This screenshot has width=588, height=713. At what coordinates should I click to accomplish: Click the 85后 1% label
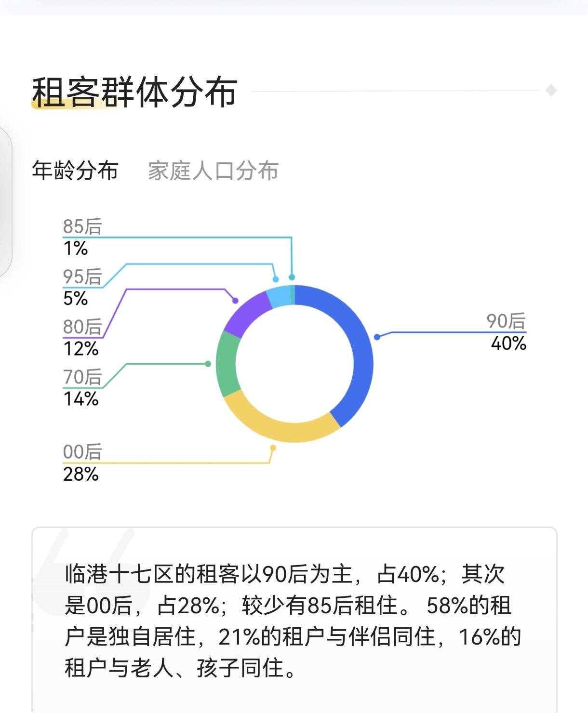tap(81, 237)
